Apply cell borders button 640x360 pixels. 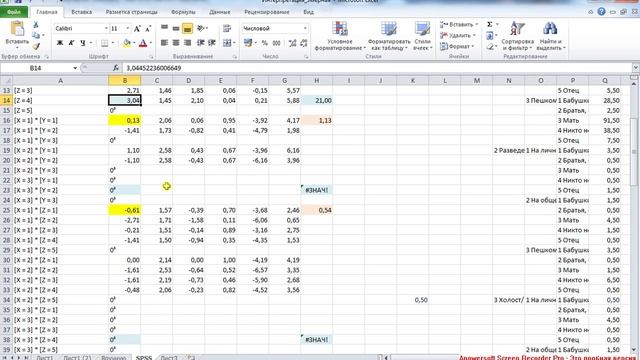click(105, 42)
